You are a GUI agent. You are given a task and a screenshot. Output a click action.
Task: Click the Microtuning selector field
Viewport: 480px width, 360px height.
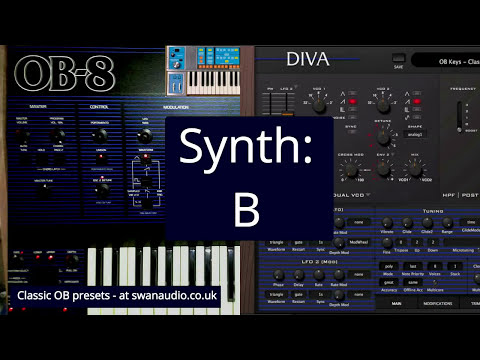click(462, 242)
